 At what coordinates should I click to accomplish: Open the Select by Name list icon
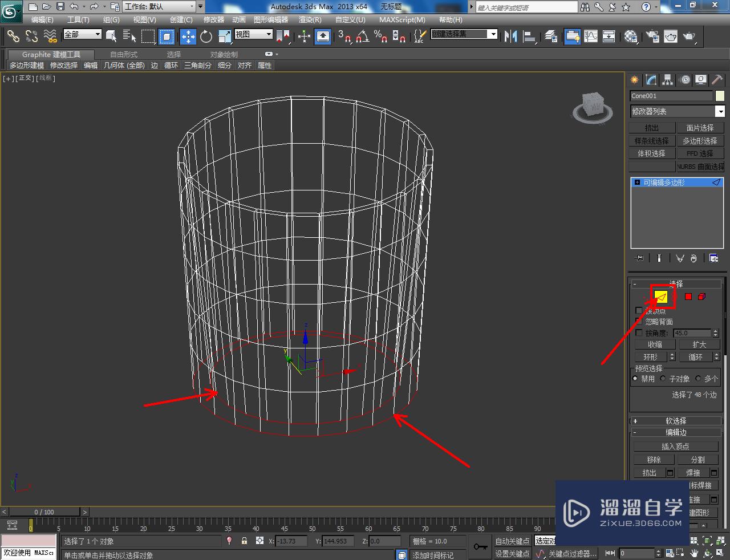(129, 36)
